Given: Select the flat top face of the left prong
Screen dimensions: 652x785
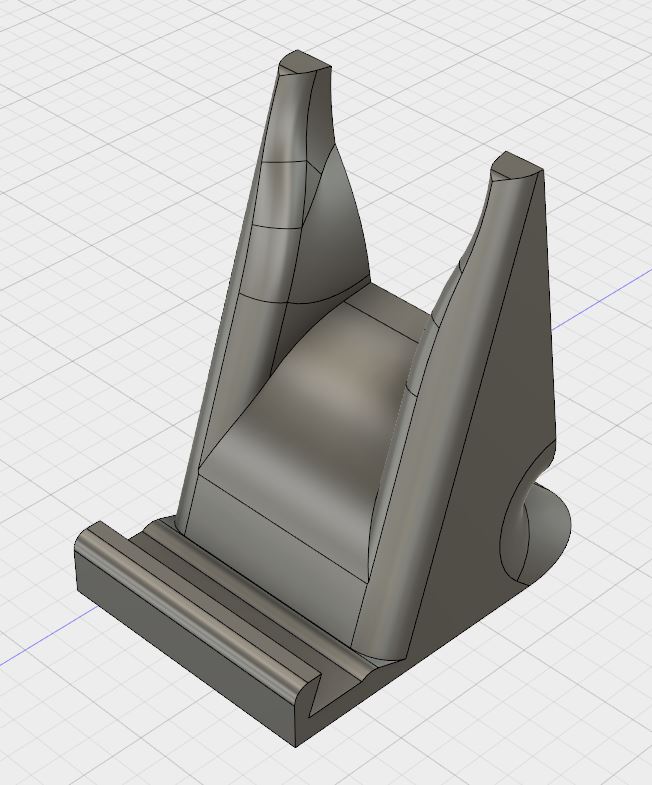Looking at the screenshot, I should (x=304, y=61).
